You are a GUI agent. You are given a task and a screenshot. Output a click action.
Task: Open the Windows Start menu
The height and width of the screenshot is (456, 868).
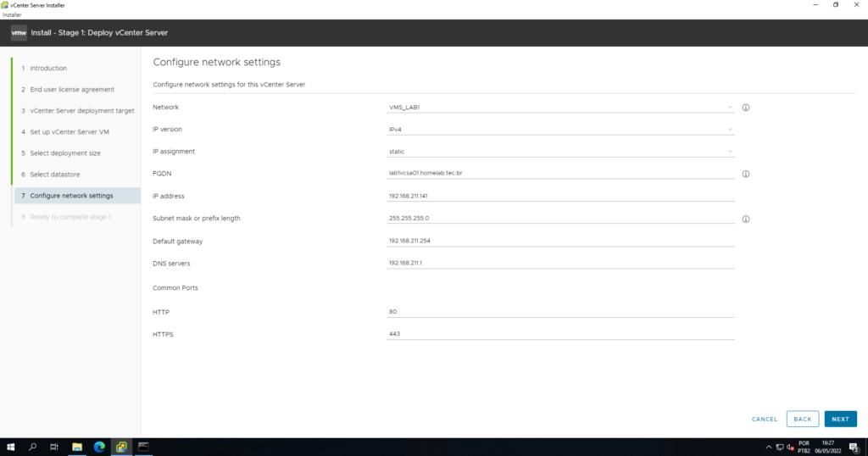(x=10, y=447)
